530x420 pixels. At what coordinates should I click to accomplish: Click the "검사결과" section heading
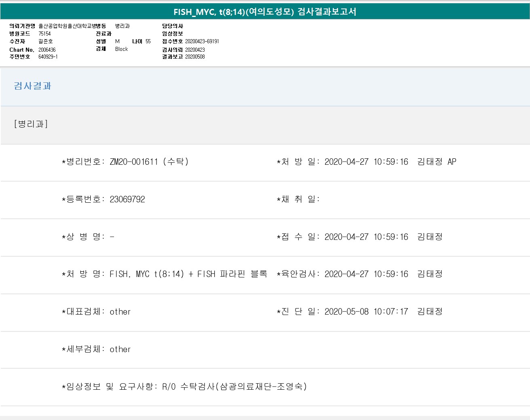(33, 86)
